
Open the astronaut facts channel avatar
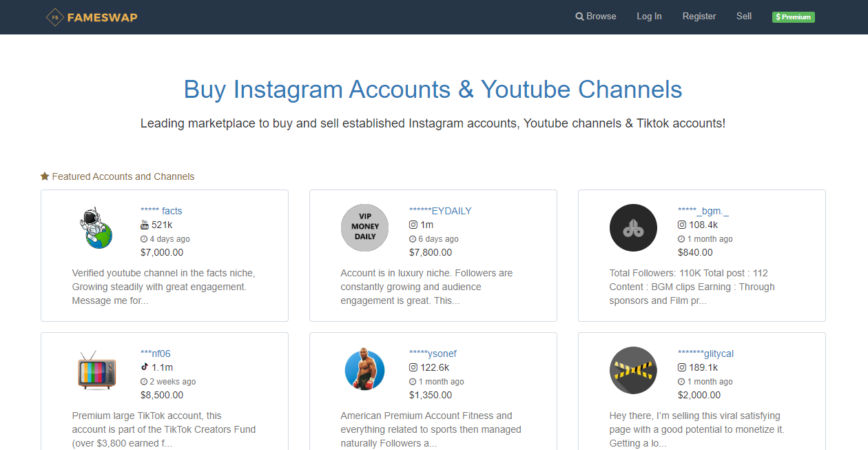[96, 228]
